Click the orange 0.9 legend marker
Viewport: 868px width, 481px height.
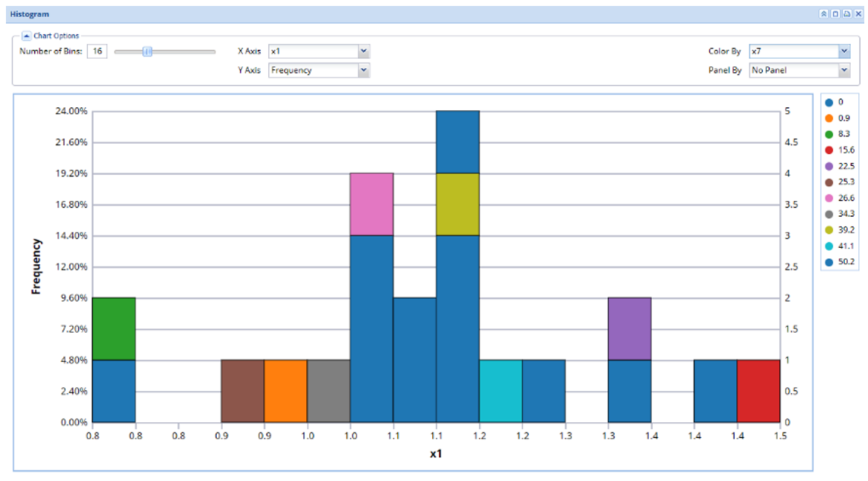click(829, 118)
